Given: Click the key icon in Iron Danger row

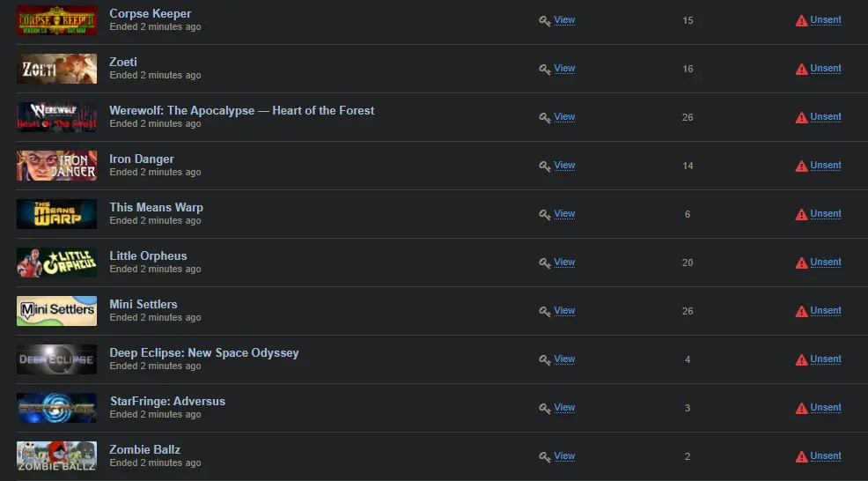Looking at the screenshot, I should point(545,166).
